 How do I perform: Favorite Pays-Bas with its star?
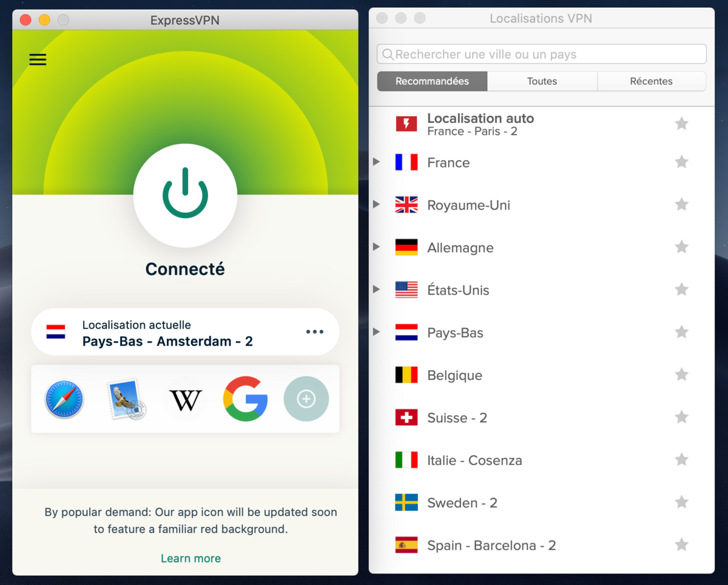tap(681, 332)
